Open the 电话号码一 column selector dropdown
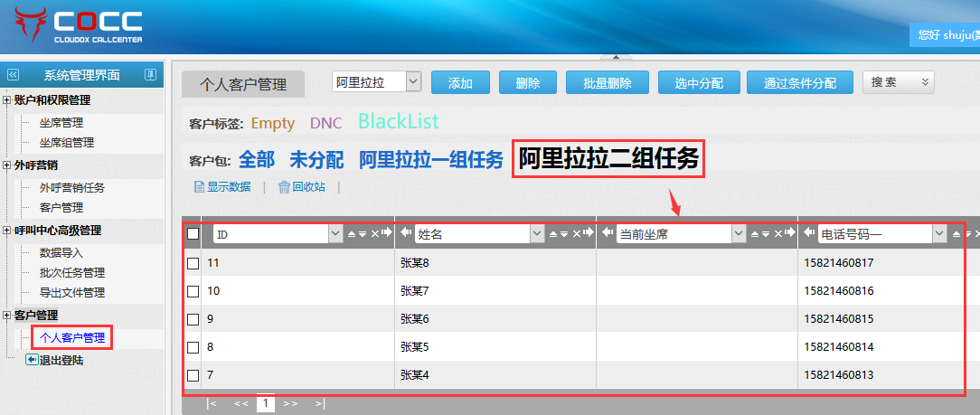This screenshot has width=980, height=415. coord(938,234)
